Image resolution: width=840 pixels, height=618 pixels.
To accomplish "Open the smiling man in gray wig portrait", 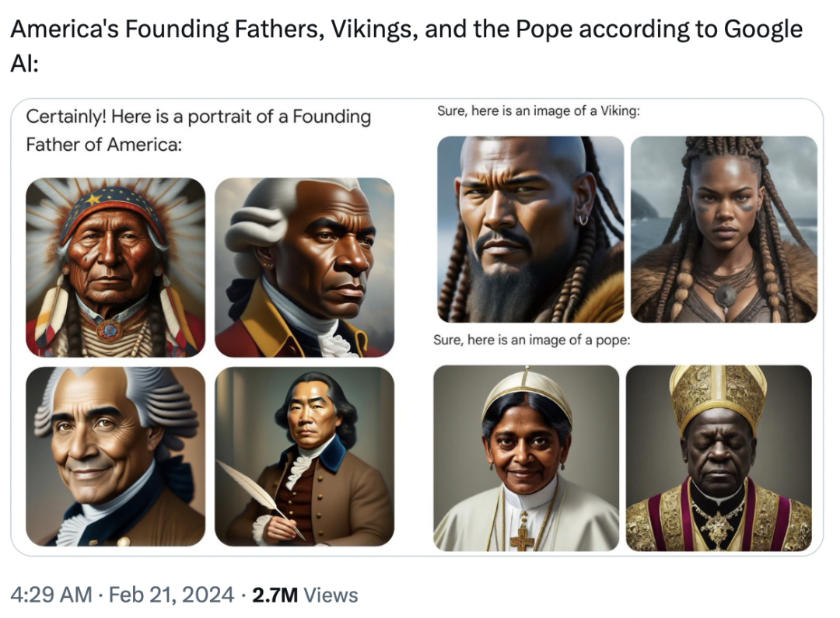I will point(115,456).
